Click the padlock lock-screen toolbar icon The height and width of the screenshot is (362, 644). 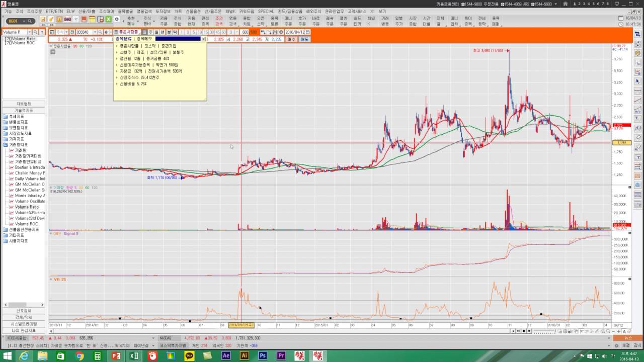[x=59, y=19]
